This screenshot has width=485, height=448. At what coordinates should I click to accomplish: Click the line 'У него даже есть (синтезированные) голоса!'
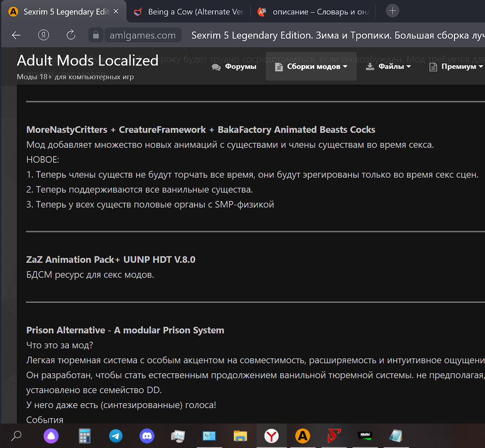121,405
